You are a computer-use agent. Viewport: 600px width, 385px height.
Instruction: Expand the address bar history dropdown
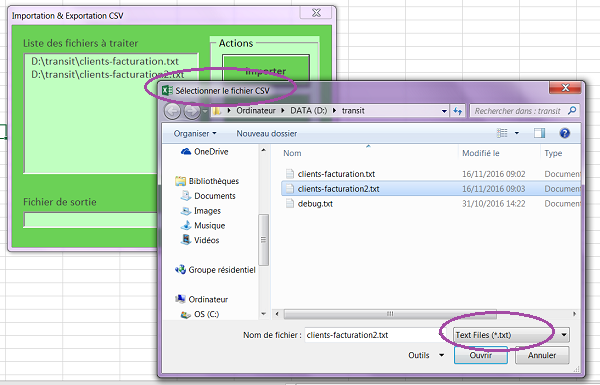tap(444, 111)
